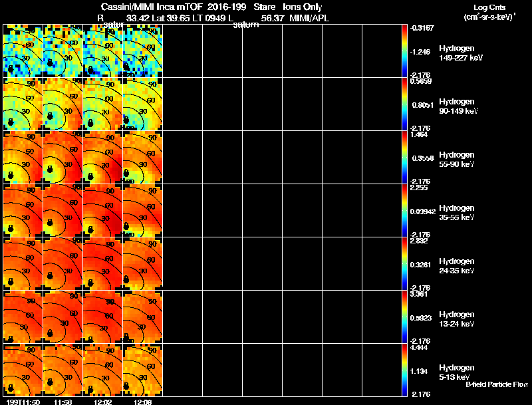This screenshot has height=405, width=532.
Task: Click the 'Cassini/MIMI Inca mTOF' title text
Action: 152,7
